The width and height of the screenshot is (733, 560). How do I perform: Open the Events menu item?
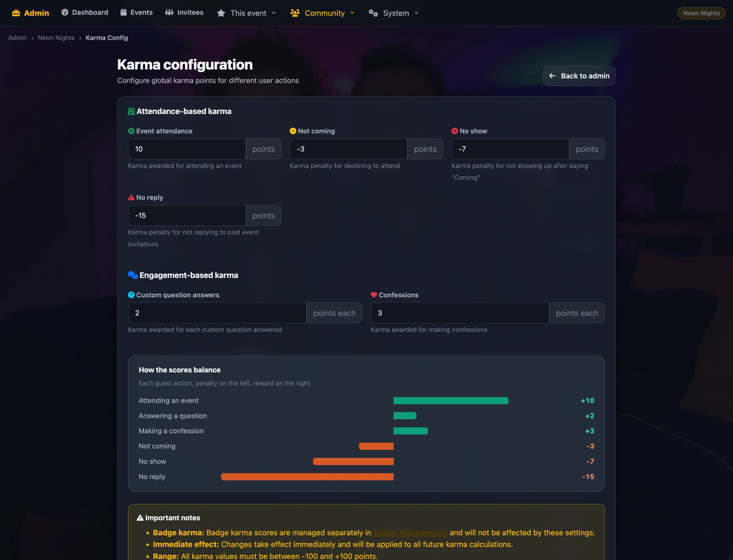tap(137, 12)
